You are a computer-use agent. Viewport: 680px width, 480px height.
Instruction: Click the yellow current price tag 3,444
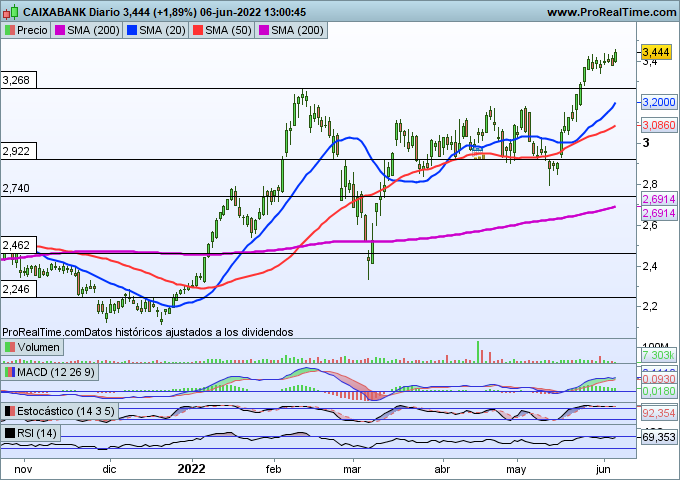click(656, 52)
